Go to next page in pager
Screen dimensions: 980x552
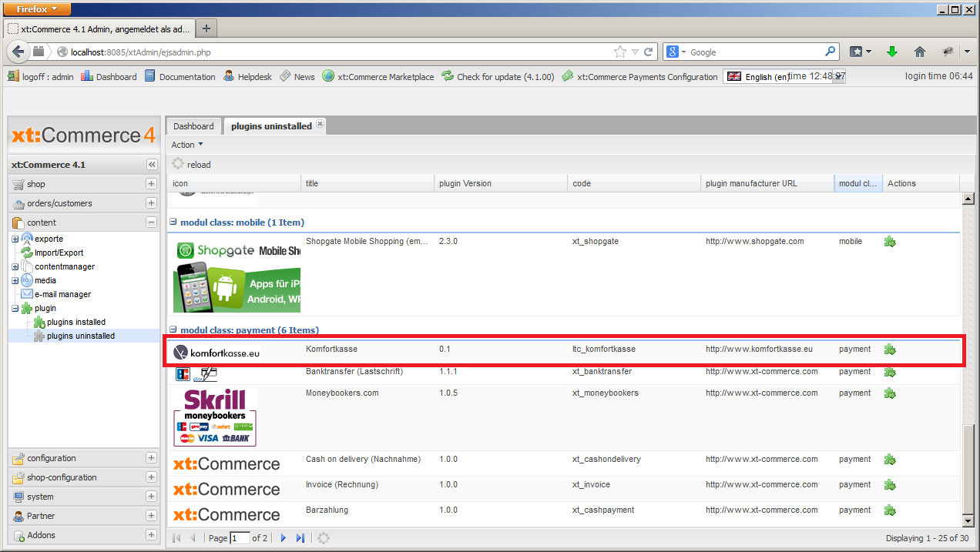point(284,538)
